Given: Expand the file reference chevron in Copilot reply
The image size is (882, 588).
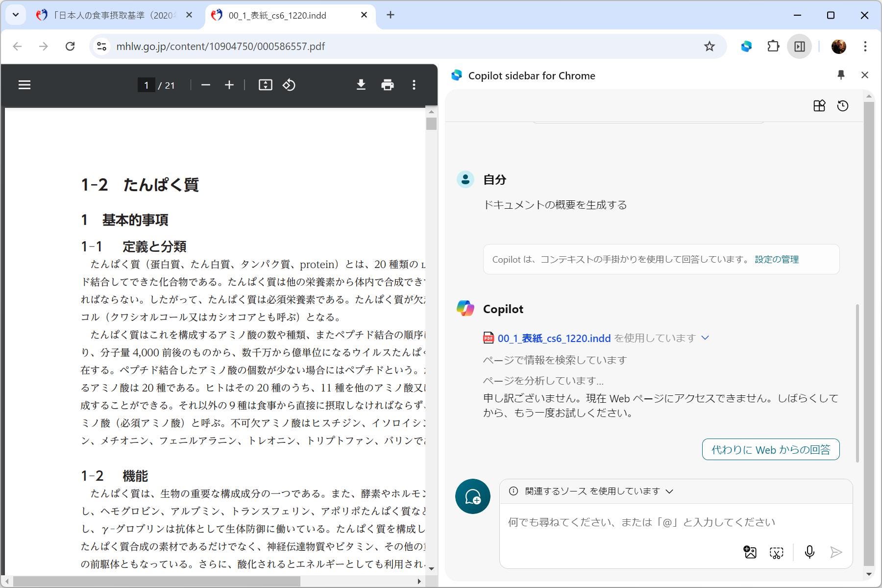Looking at the screenshot, I should (x=705, y=338).
